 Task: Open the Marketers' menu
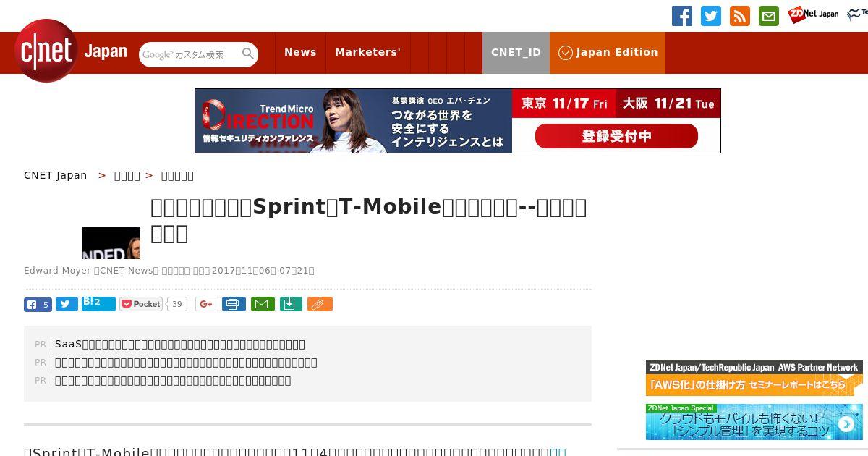367,52
